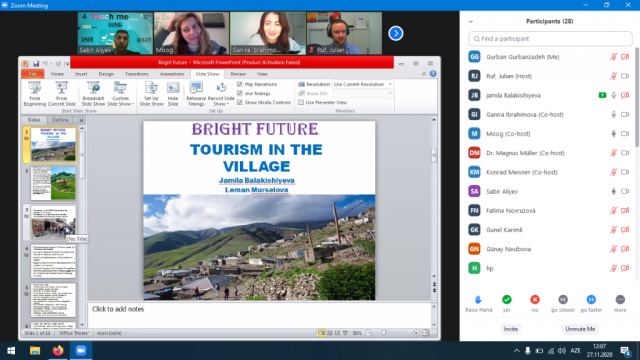640x360 pixels.
Task: Start Rehearse Timings
Action: click(x=196, y=93)
